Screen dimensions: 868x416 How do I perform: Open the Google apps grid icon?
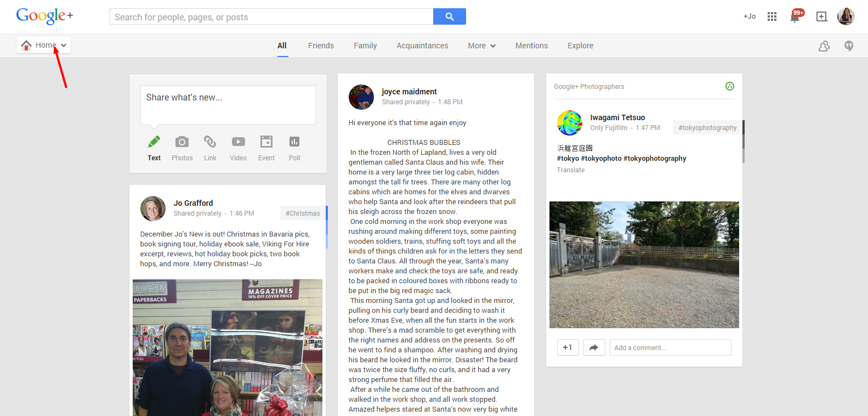tap(772, 16)
